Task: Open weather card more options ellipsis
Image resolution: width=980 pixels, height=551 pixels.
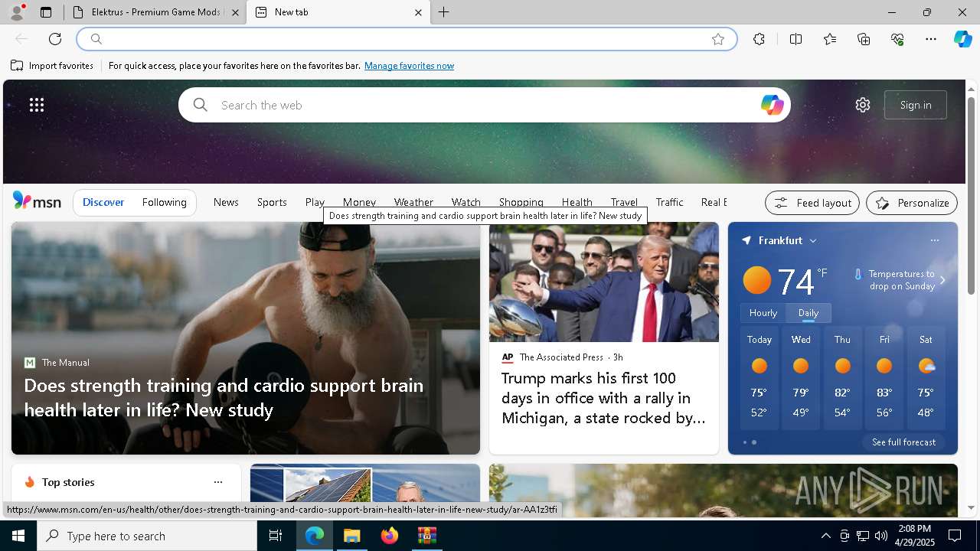Action: click(934, 240)
